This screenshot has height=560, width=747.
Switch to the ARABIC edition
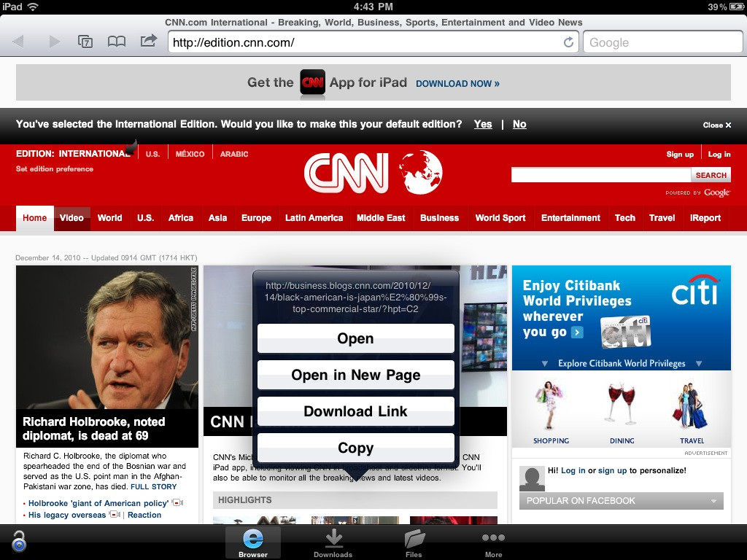pos(234,154)
